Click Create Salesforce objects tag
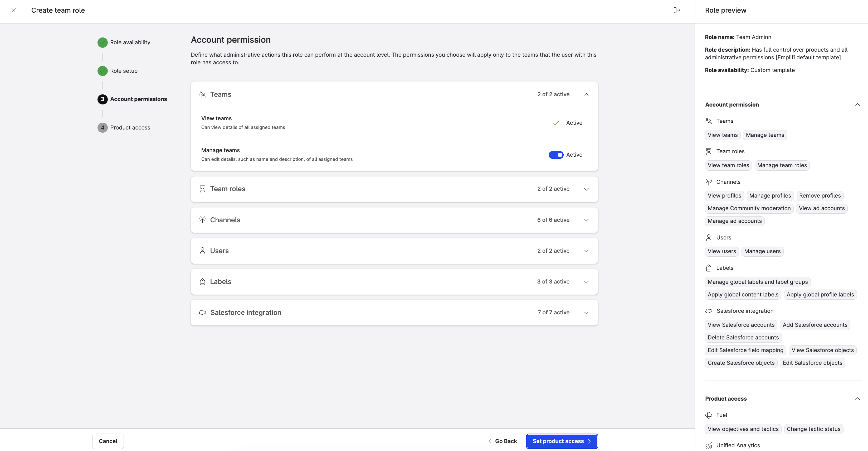This screenshot has height=451, width=868. [x=741, y=363]
